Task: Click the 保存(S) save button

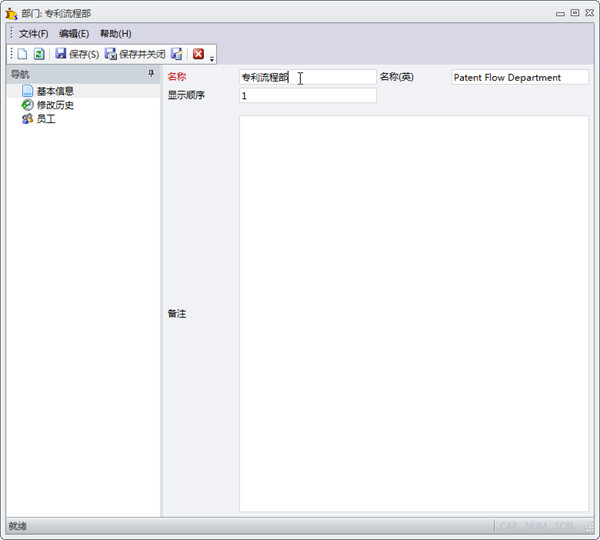Action: tap(77, 54)
